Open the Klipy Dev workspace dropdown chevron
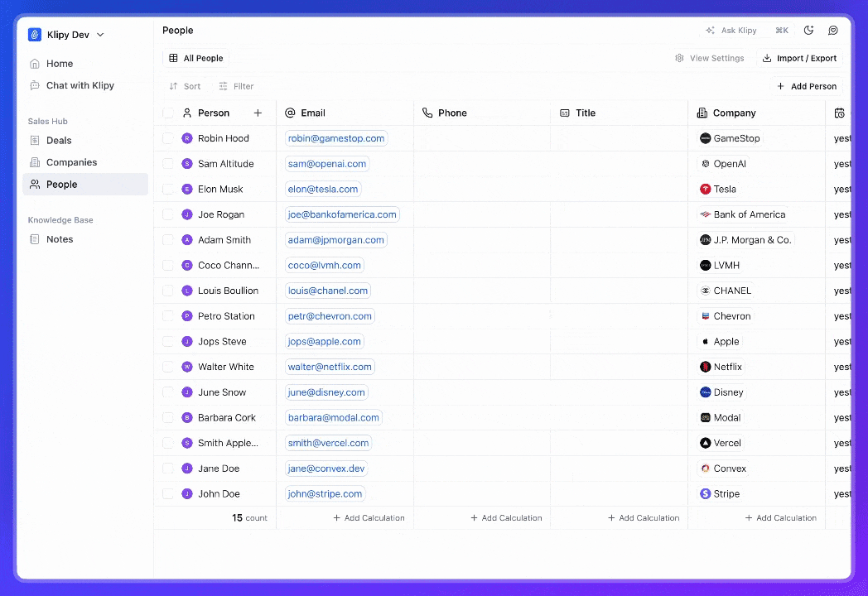The width and height of the screenshot is (868, 596). (100, 35)
